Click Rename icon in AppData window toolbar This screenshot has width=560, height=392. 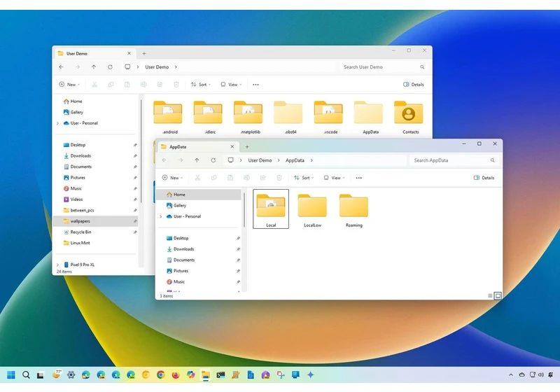[x=246, y=178]
